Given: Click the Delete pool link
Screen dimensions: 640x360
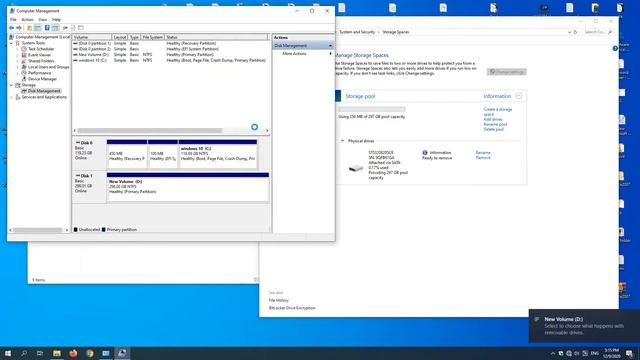Looking at the screenshot, I should point(493,129).
